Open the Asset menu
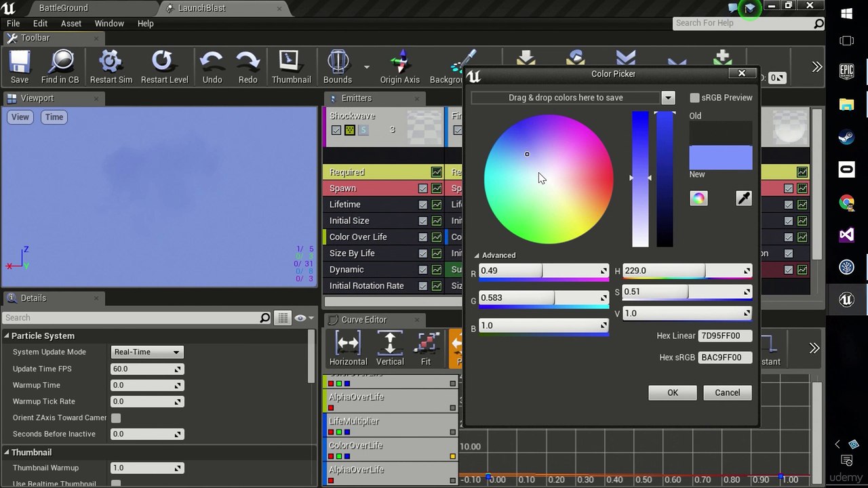Screen dimensions: 868x488 [71, 23]
